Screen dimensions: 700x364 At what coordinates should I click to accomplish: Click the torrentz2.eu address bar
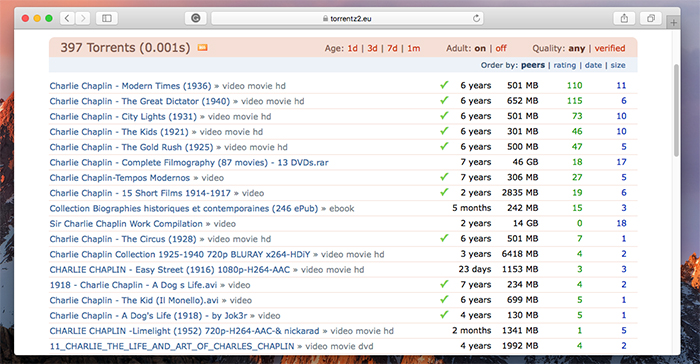point(347,18)
